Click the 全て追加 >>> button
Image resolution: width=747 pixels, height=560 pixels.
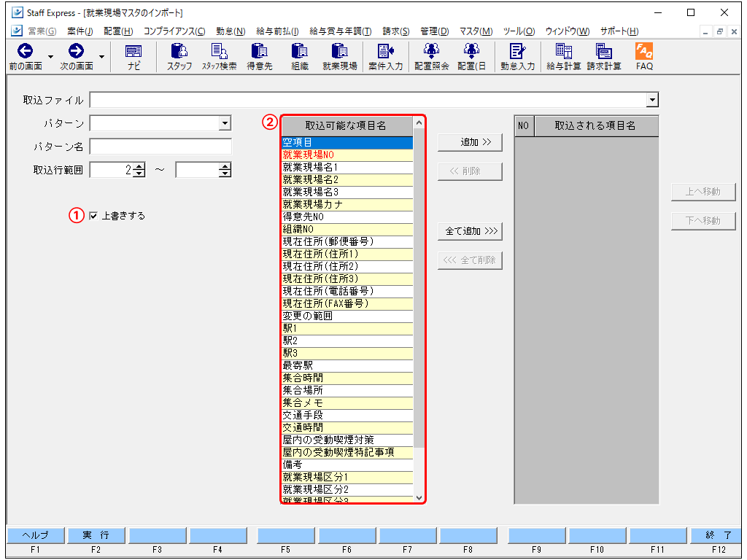(x=471, y=231)
